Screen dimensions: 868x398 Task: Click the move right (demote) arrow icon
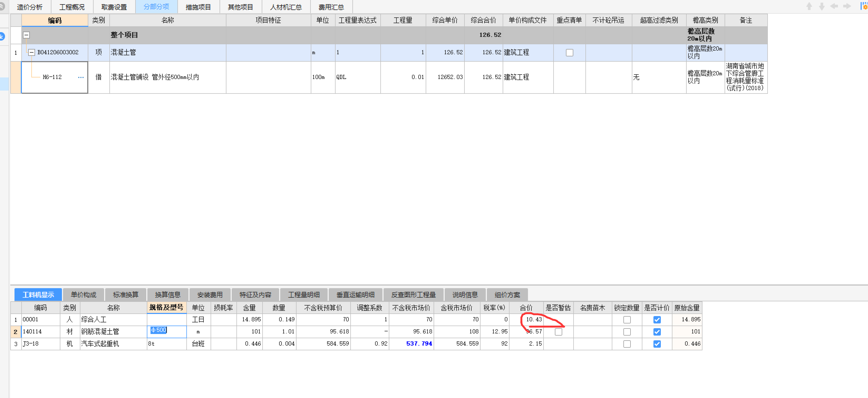(847, 6)
